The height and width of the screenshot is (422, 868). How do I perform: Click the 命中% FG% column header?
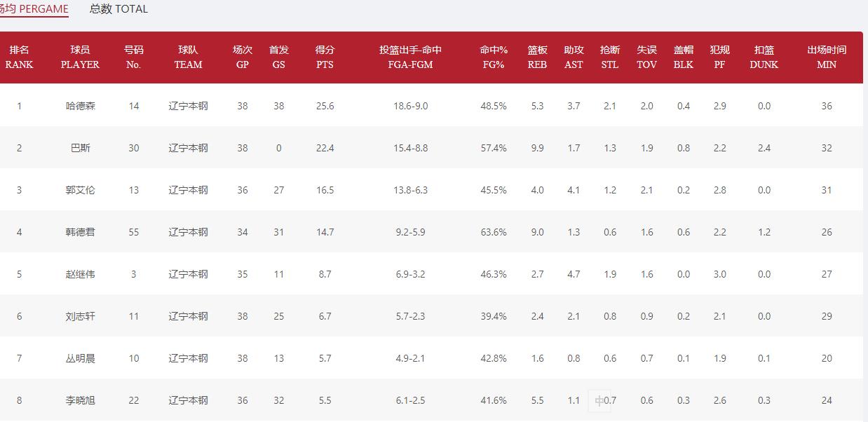pos(494,57)
